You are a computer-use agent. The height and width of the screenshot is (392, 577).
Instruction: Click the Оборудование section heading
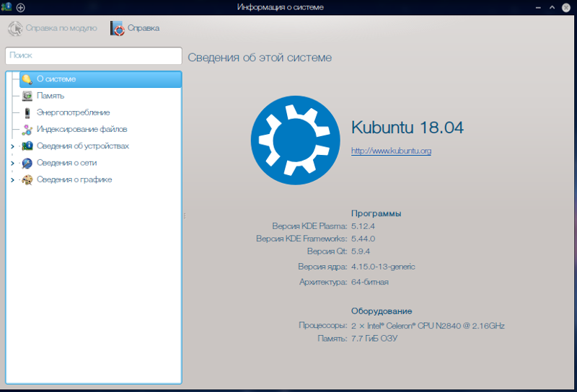[x=382, y=311]
